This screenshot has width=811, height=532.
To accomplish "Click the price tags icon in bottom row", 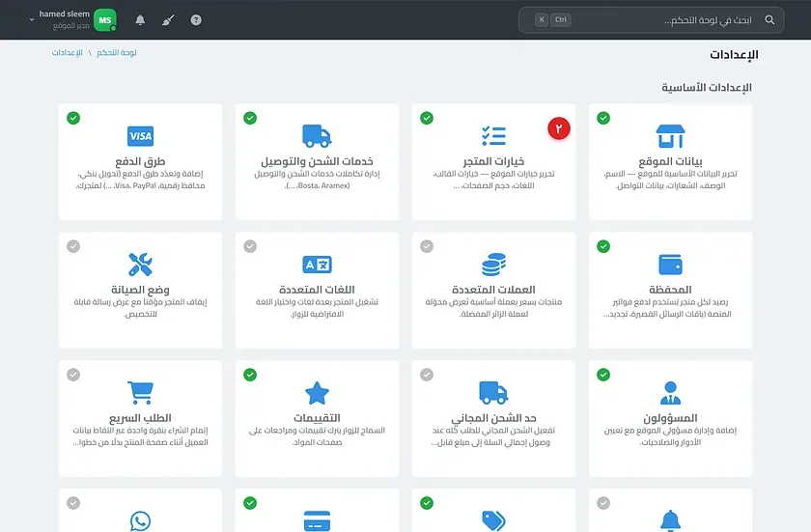I will (x=494, y=520).
